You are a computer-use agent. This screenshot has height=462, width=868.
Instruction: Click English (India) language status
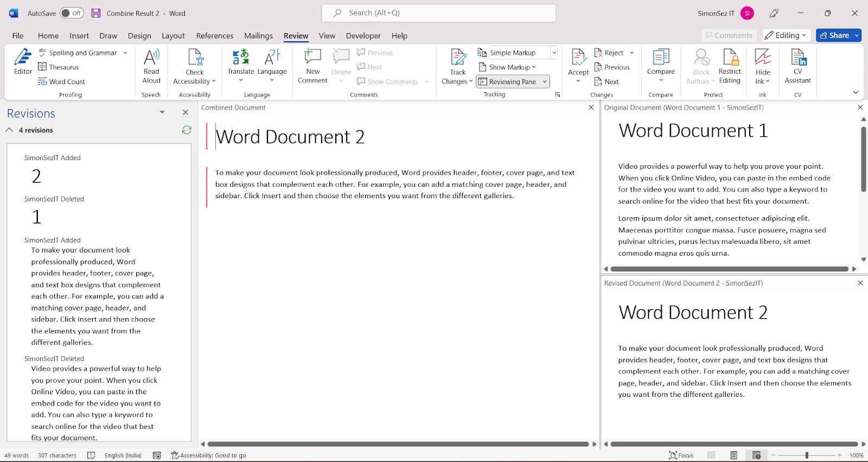coord(123,455)
